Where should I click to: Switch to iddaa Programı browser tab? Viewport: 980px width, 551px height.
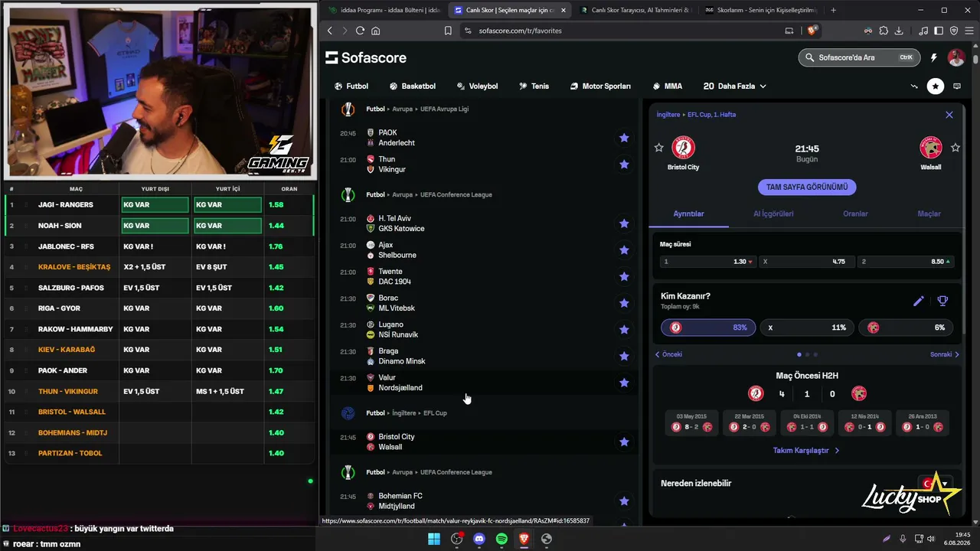(x=384, y=10)
